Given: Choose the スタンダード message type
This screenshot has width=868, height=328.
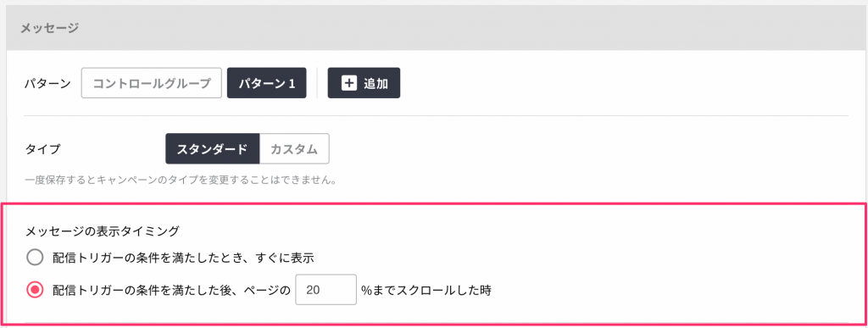Looking at the screenshot, I should point(212,149).
